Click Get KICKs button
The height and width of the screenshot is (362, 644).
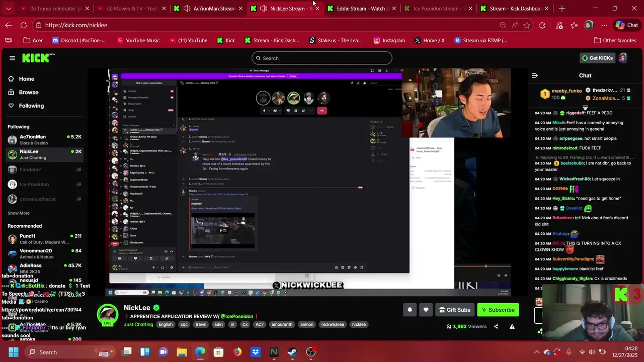(597, 58)
